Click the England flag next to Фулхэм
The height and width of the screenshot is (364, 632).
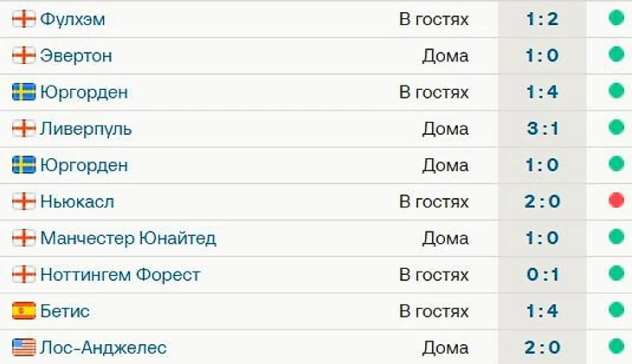pos(23,19)
